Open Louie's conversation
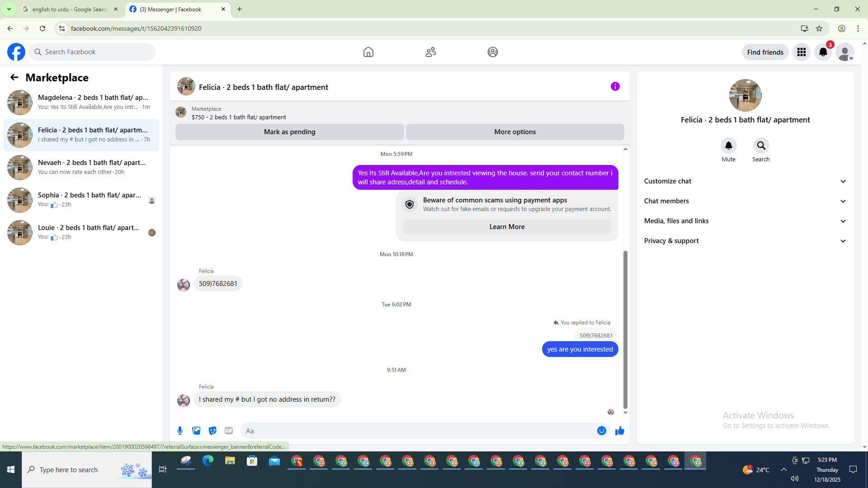 pyautogui.click(x=81, y=233)
